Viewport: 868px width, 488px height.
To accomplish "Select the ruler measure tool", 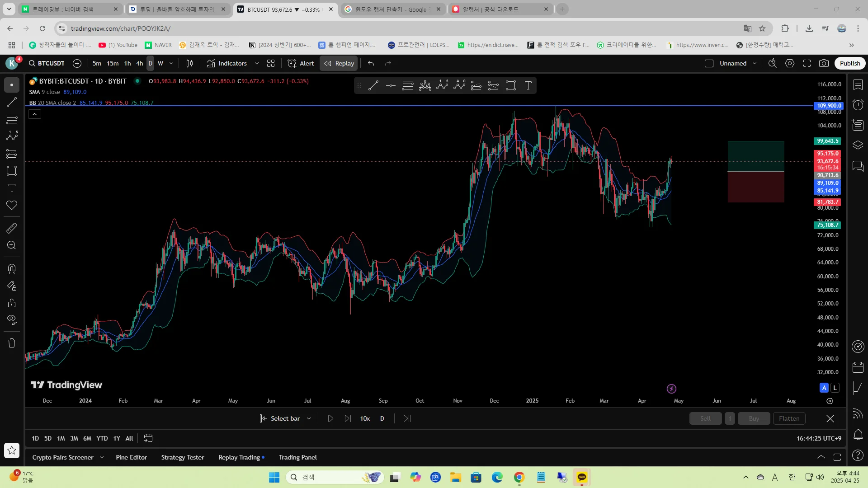I will 12,228.
